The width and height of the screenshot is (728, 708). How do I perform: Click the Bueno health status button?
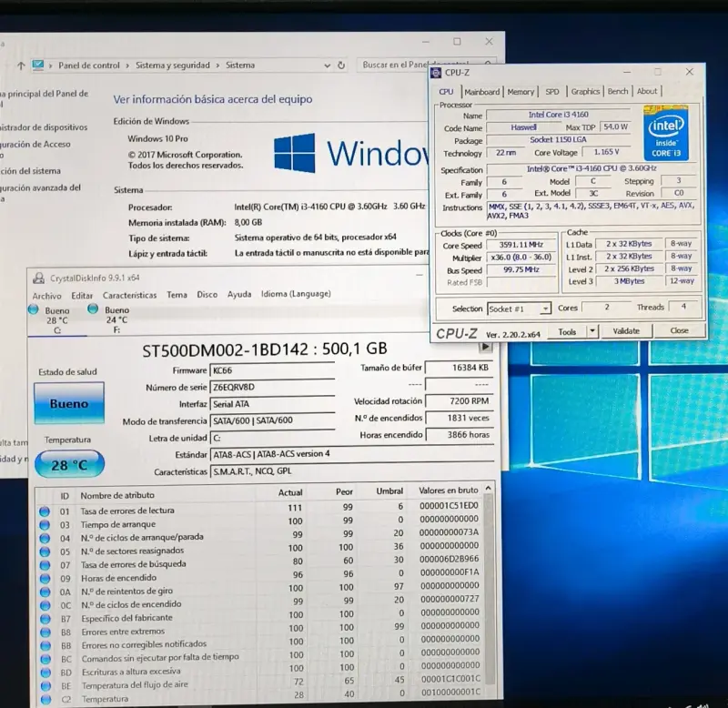[x=69, y=403]
